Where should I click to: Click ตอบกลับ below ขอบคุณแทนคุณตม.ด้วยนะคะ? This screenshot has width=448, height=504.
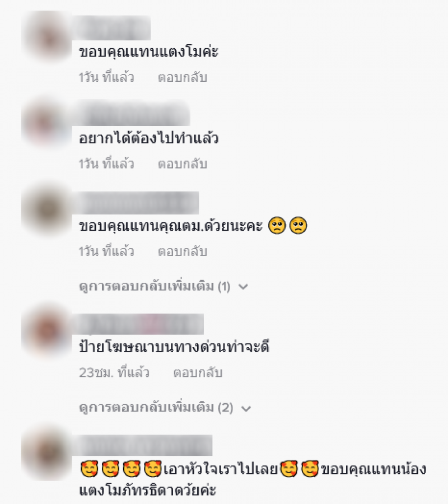point(182,251)
